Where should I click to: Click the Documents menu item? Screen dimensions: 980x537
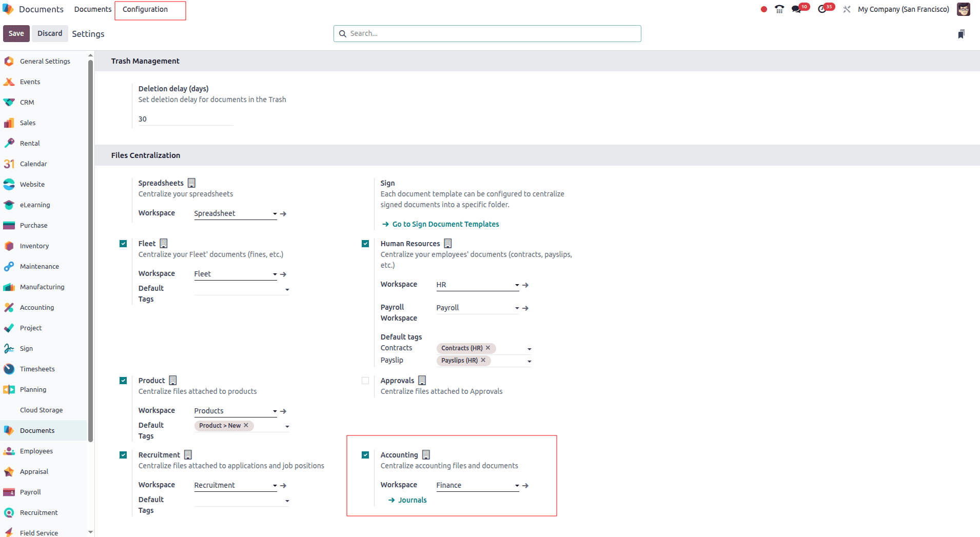92,9
